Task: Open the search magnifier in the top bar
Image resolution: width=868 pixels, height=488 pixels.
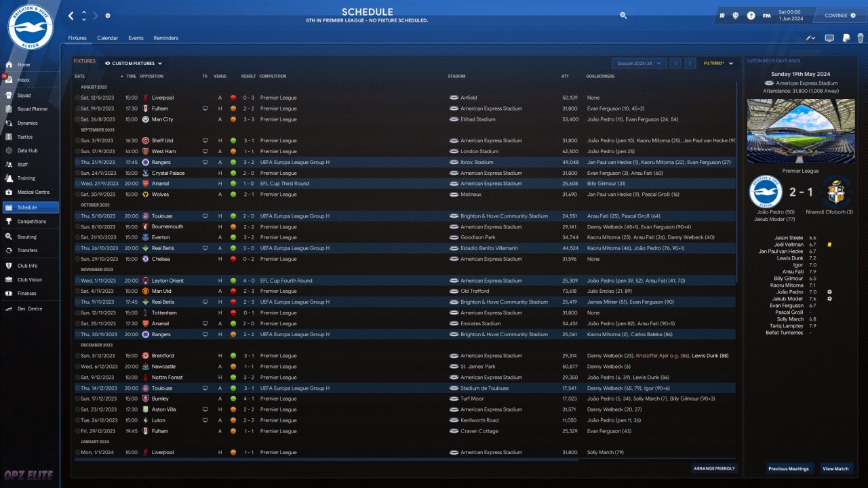Action: coord(623,15)
